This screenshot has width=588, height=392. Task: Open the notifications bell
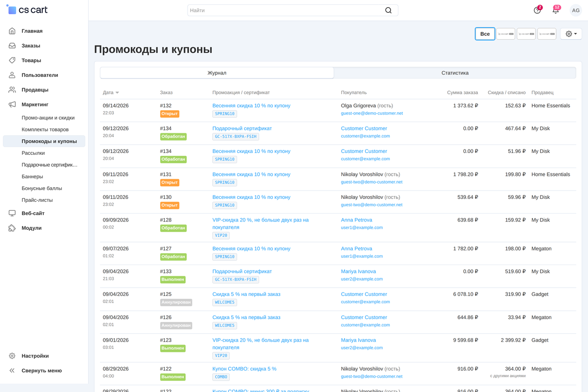(556, 10)
